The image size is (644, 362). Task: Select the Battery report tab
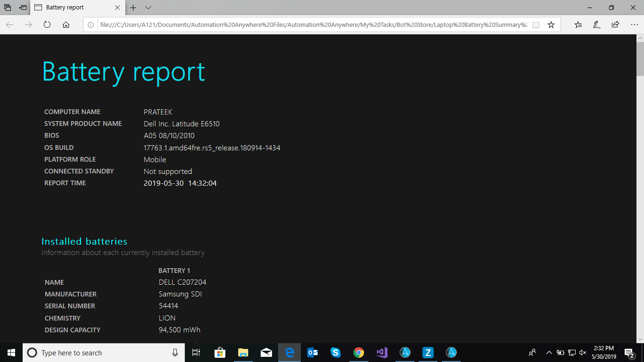tap(78, 8)
